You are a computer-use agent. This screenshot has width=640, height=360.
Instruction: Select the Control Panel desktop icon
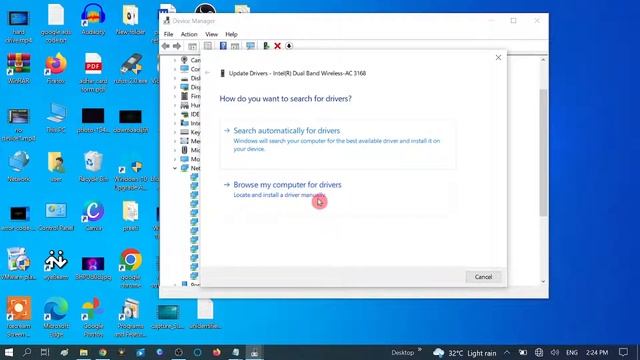[56, 216]
